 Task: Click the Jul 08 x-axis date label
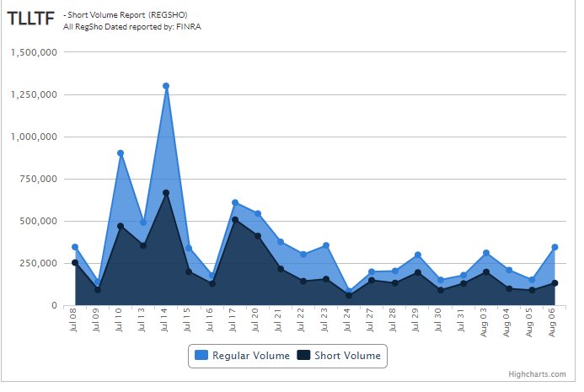tap(73, 320)
